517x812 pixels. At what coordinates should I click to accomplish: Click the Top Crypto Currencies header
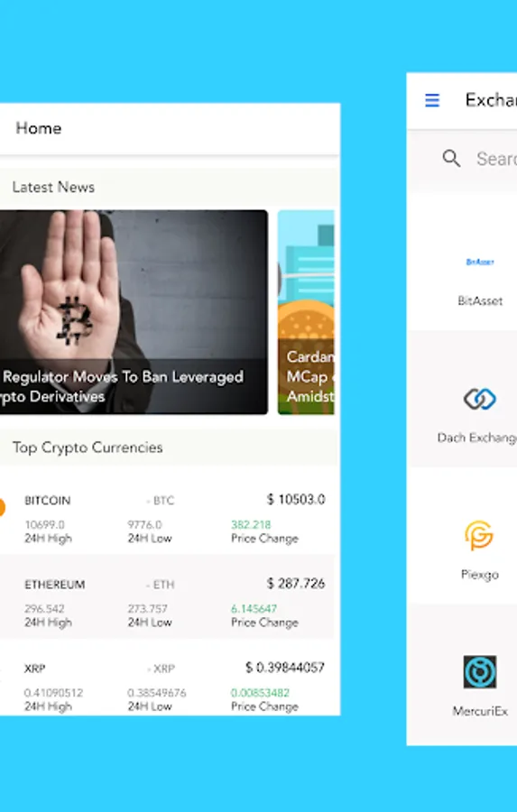pos(88,448)
